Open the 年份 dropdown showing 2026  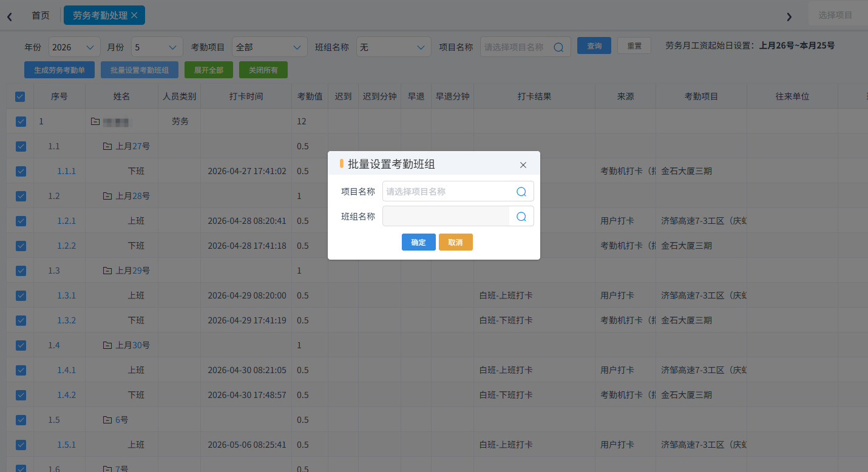point(74,47)
